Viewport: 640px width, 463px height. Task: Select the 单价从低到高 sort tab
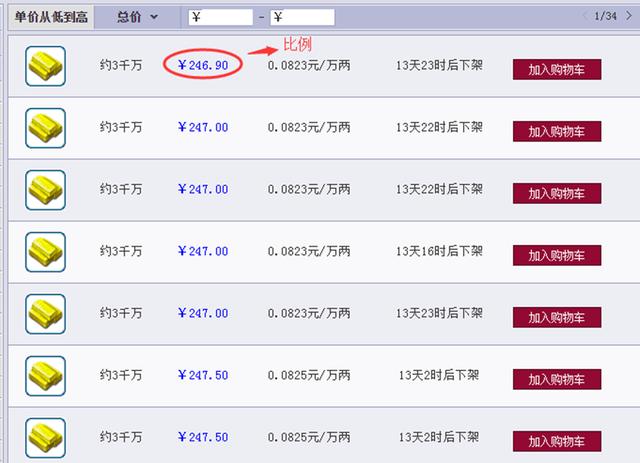pyautogui.click(x=50, y=16)
